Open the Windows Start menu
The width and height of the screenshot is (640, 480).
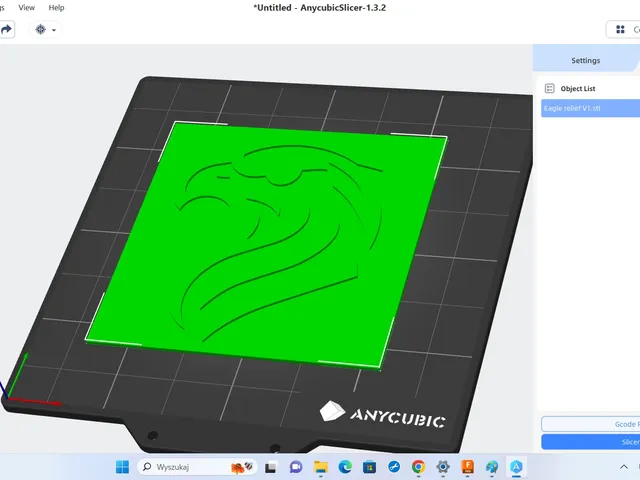pyautogui.click(x=122, y=467)
